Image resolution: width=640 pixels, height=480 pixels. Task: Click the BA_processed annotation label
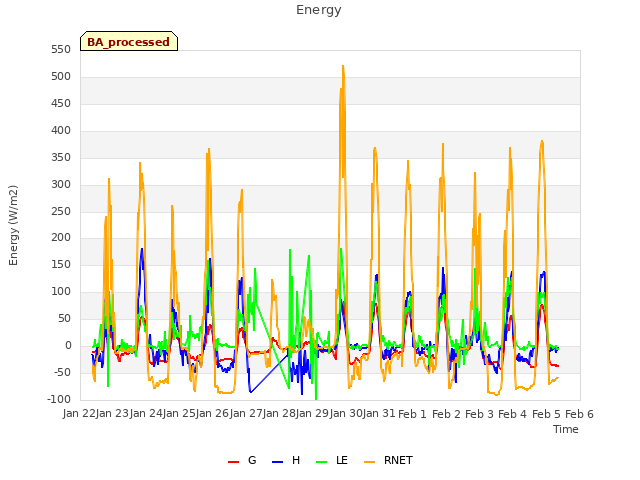129,42
